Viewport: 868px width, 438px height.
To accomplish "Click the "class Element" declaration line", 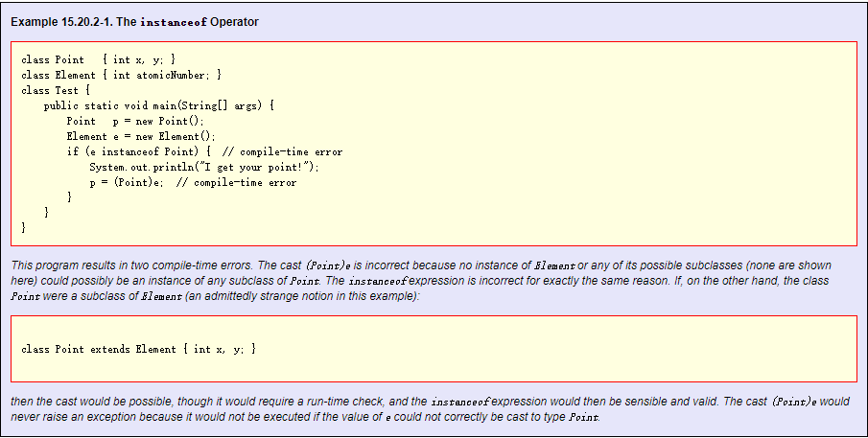I will 121,75.
